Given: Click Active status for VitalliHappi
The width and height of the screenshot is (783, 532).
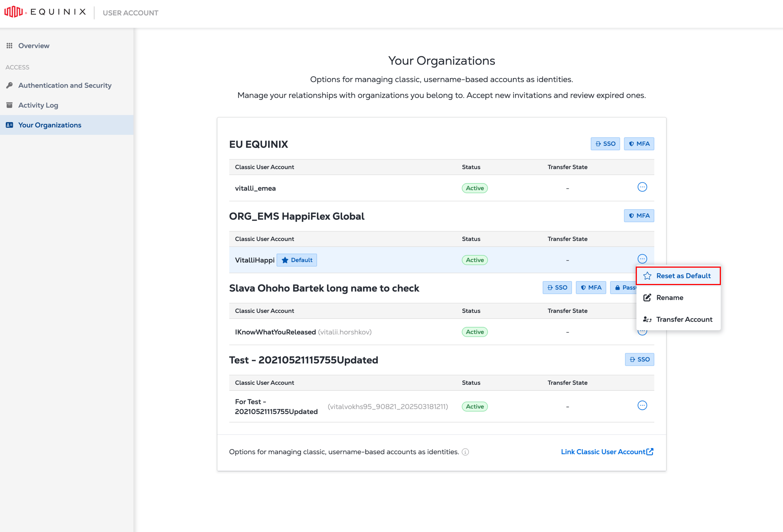Looking at the screenshot, I should pyautogui.click(x=474, y=260).
